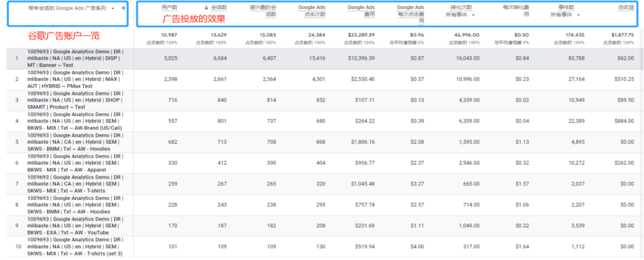Select the AW-Brand (US/Cali) campaign row
Image resolution: width=644 pixels, height=260 pixels.
point(75,121)
